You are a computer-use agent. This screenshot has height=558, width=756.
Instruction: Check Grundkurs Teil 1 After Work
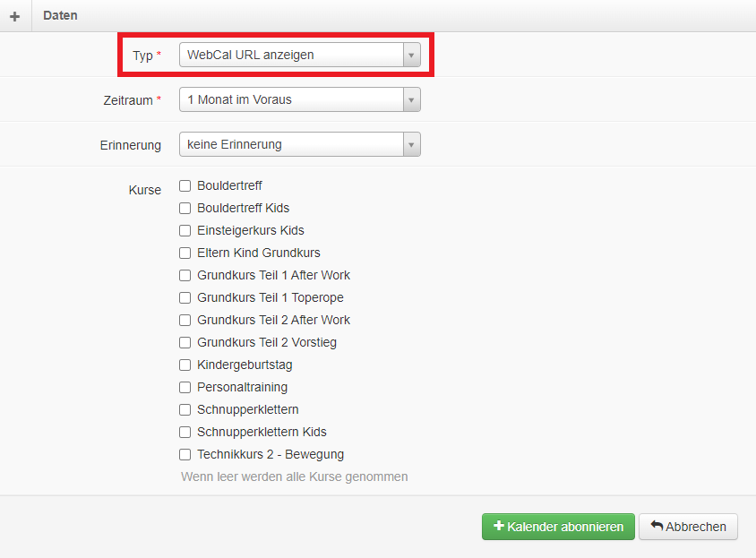185,275
